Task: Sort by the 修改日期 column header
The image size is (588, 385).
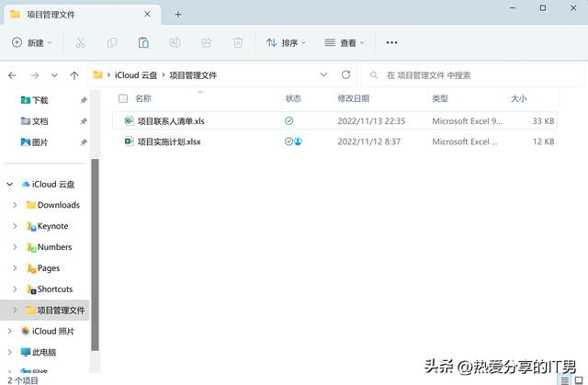Action: point(353,98)
